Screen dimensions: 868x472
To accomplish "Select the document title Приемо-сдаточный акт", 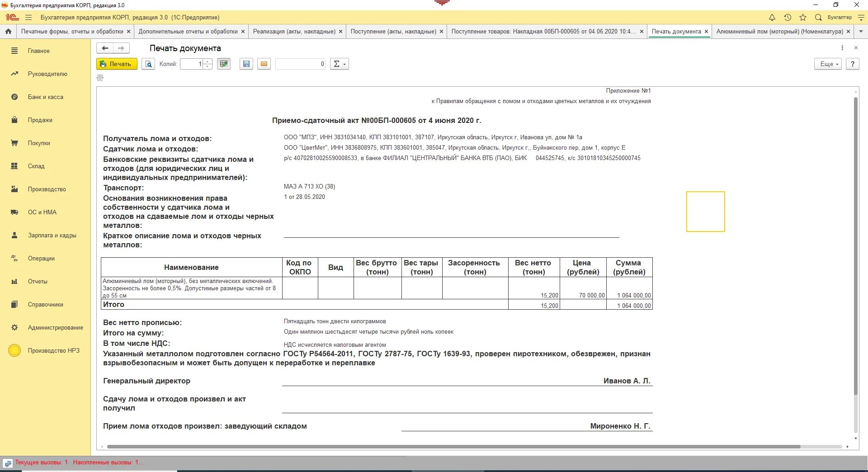I will (377, 120).
